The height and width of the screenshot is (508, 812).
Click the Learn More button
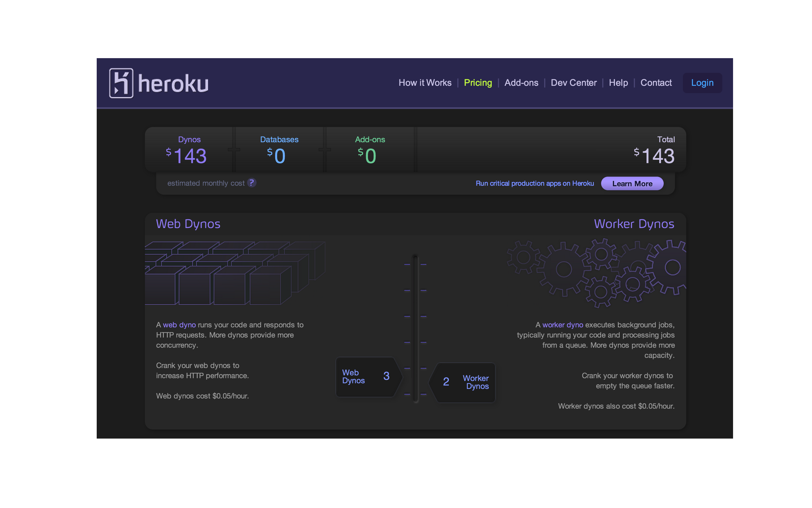(632, 183)
